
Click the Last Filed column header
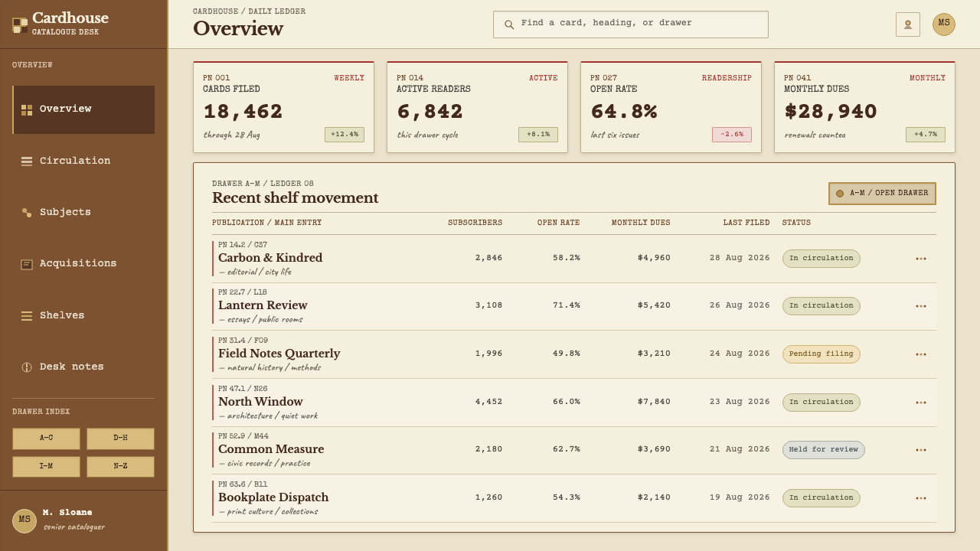(x=746, y=223)
